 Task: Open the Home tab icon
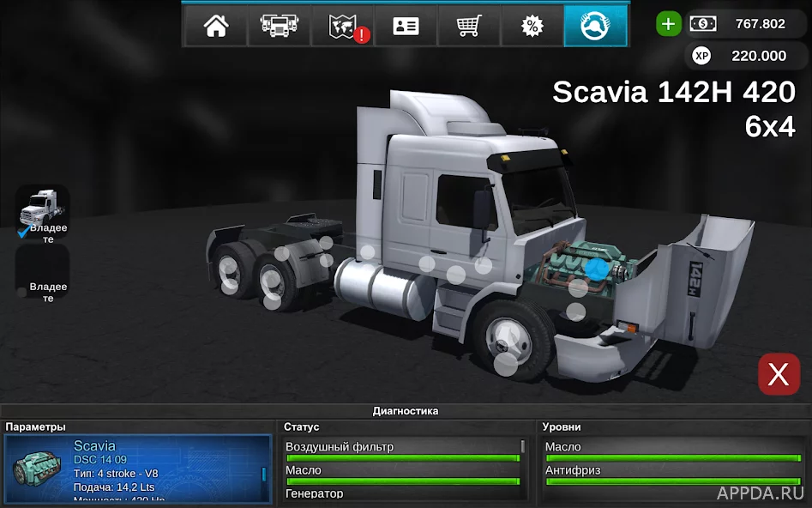[216, 26]
